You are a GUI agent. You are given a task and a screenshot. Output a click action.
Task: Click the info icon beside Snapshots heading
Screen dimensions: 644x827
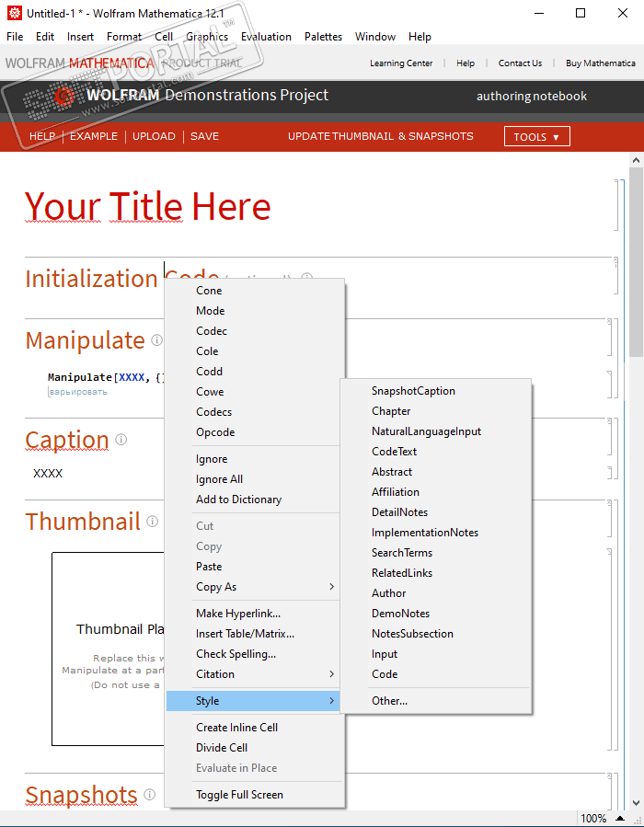[x=150, y=794]
